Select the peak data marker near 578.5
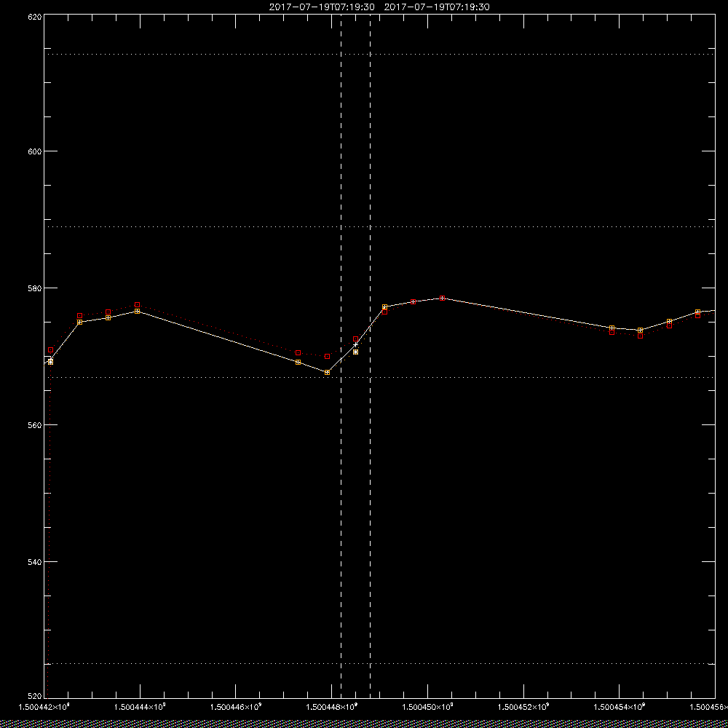Image resolution: width=728 pixels, height=728 pixels. click(443, 298)
